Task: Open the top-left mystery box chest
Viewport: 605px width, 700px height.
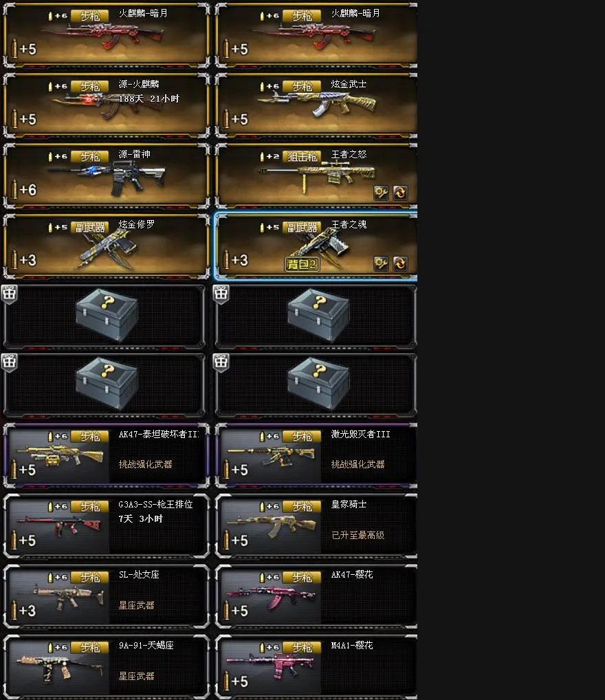Action: [x=107, y=314]
